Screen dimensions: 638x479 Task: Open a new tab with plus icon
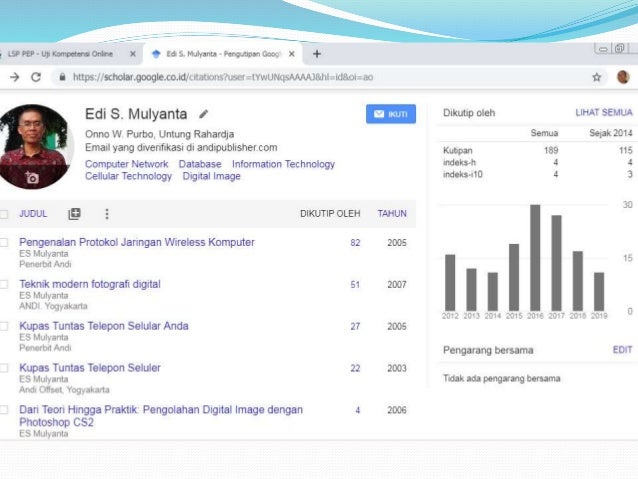point(317,54)
